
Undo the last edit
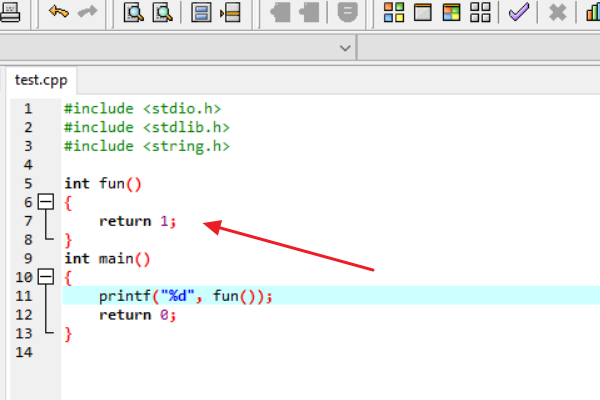coord(59,11)
